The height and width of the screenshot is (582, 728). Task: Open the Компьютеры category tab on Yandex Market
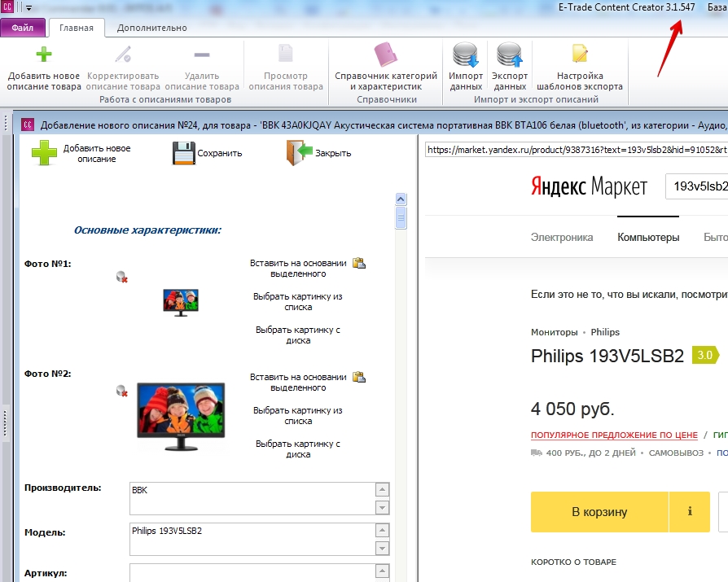pos(648,237)
